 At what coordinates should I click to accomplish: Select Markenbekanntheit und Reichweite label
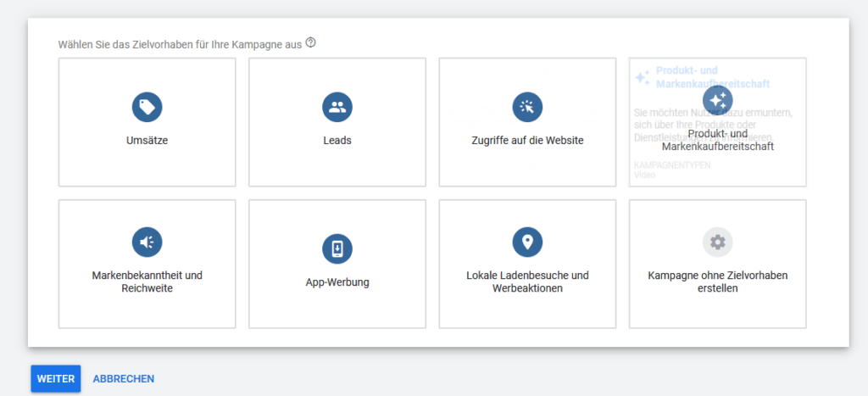(147, 282)
